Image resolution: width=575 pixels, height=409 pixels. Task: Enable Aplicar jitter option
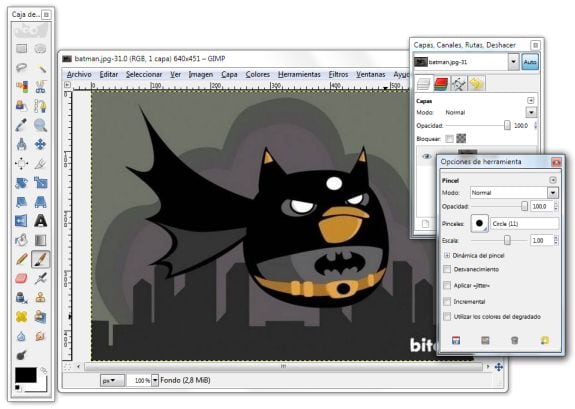447,285
